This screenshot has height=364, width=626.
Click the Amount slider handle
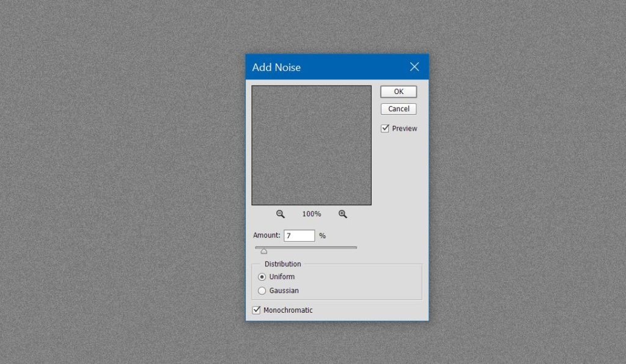click(263, 250)
